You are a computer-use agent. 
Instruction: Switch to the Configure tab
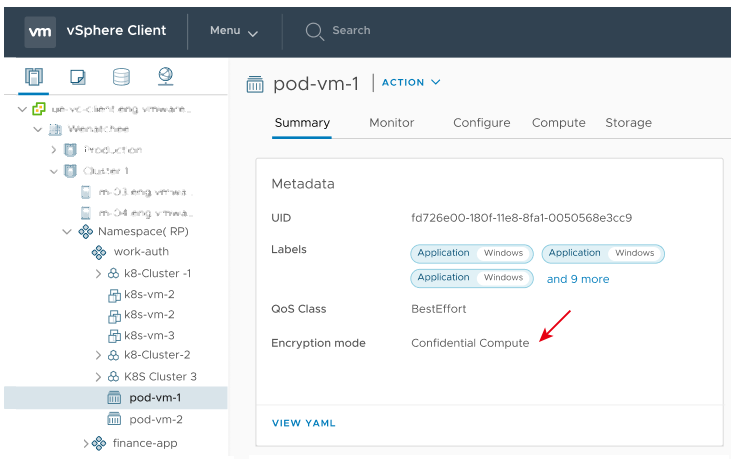(482, 123)
